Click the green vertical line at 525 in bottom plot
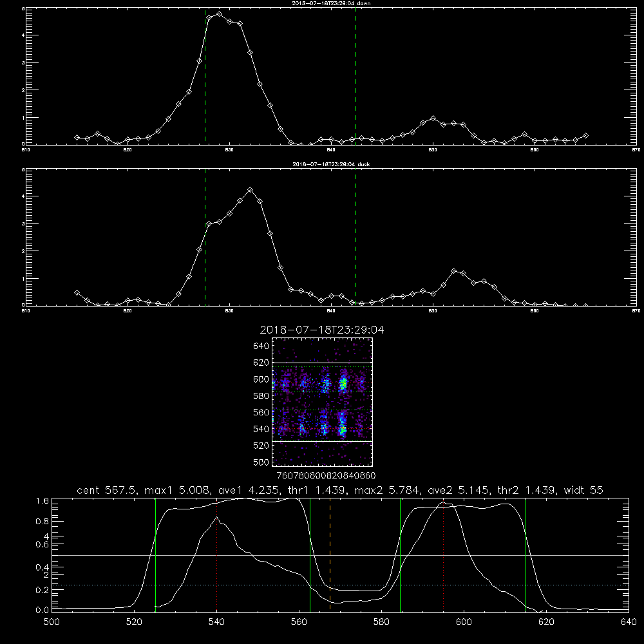This screenshot has width=644, height=644. point(155,554)
